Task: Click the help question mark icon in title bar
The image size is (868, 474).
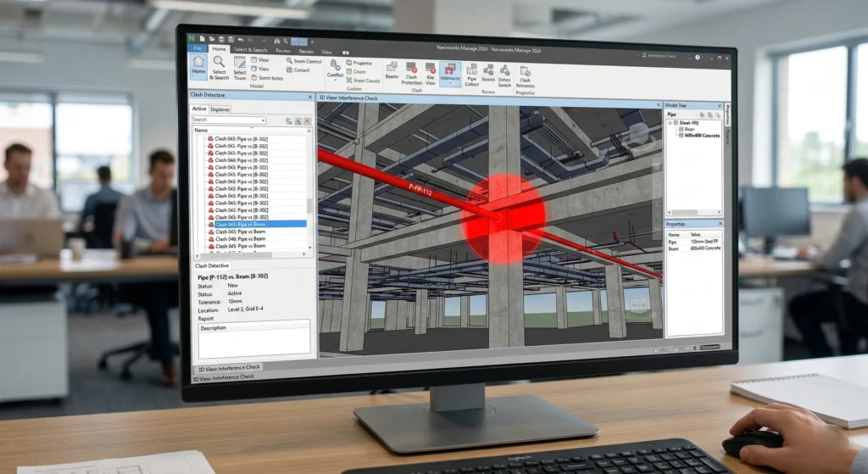Action: (x=698, y=58)
